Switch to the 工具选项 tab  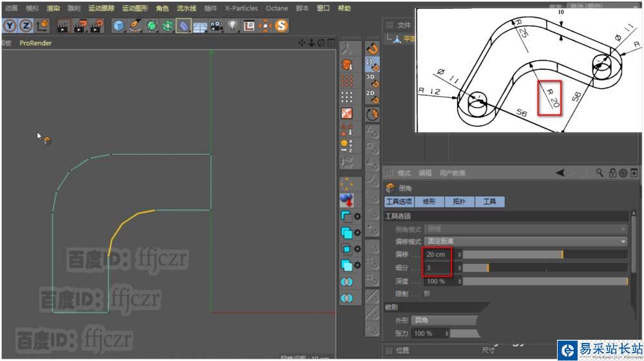point(399,202)
